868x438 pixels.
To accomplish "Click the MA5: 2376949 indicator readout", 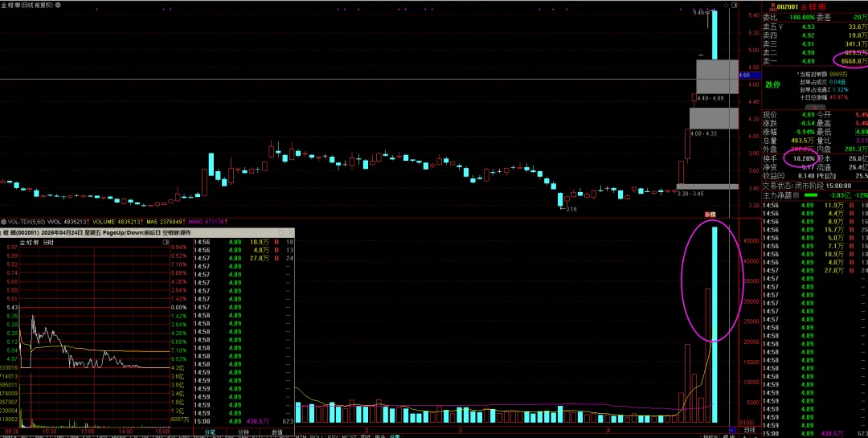I will pos(166,222).
